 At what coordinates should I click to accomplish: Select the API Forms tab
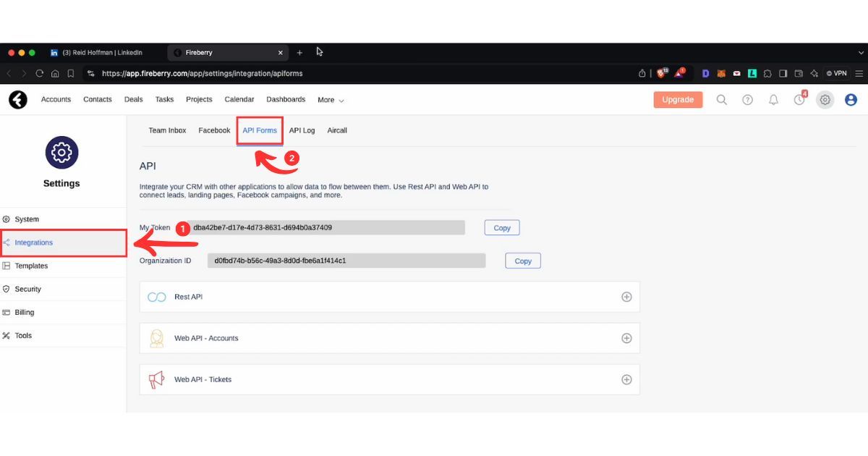(260, 130)
